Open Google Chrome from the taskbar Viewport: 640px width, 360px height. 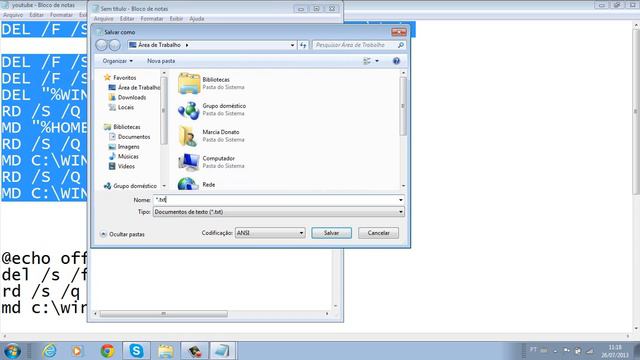[107, 351]
